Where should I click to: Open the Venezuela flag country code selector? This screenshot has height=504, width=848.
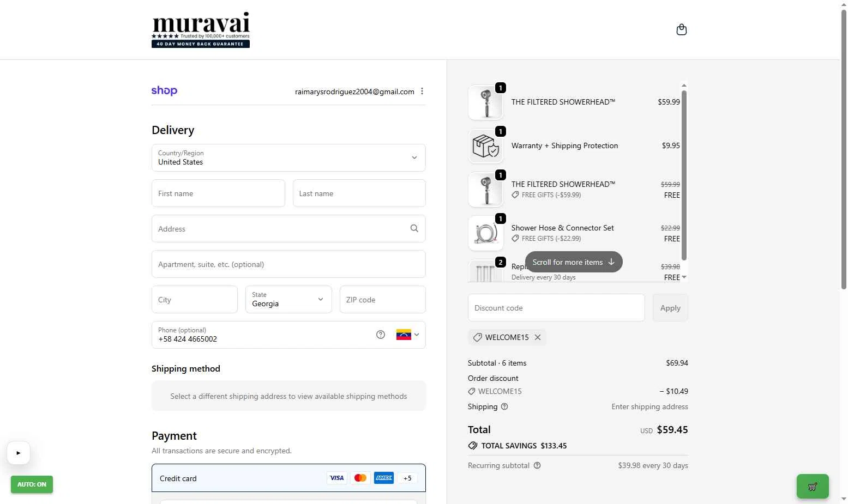click(407, 335)
